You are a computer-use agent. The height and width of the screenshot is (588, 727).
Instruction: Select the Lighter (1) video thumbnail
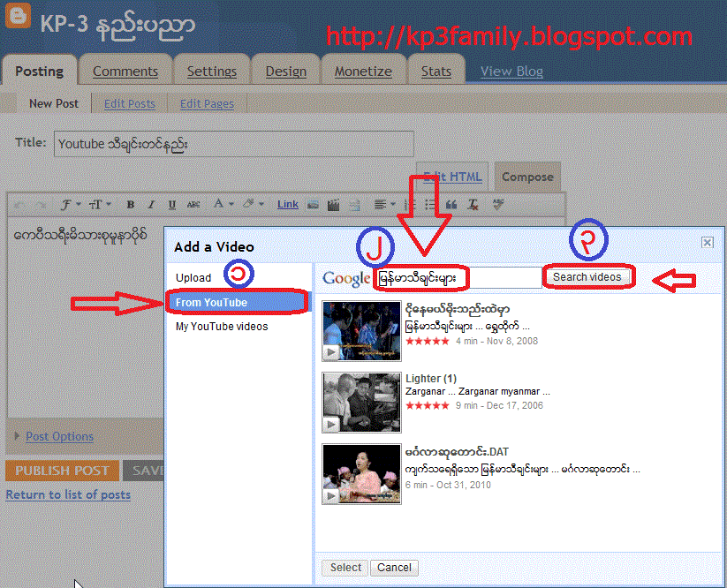[x=361, y=403]
